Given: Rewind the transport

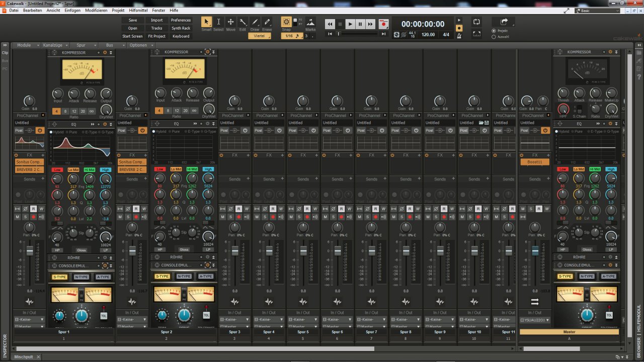Looking at the screenshot, I should [330, 24].
